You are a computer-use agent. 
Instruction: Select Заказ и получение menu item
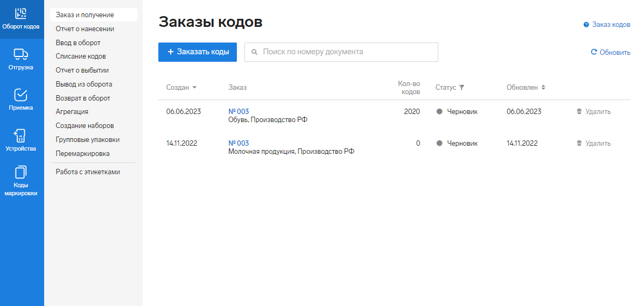pyautogui.click(x=94, y=15)
